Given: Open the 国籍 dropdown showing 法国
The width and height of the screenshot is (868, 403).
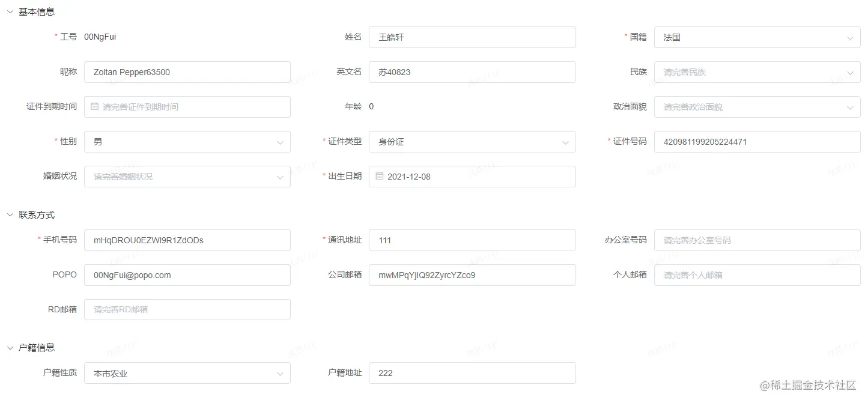Looking at the screenshot, I should pos(757,37).
